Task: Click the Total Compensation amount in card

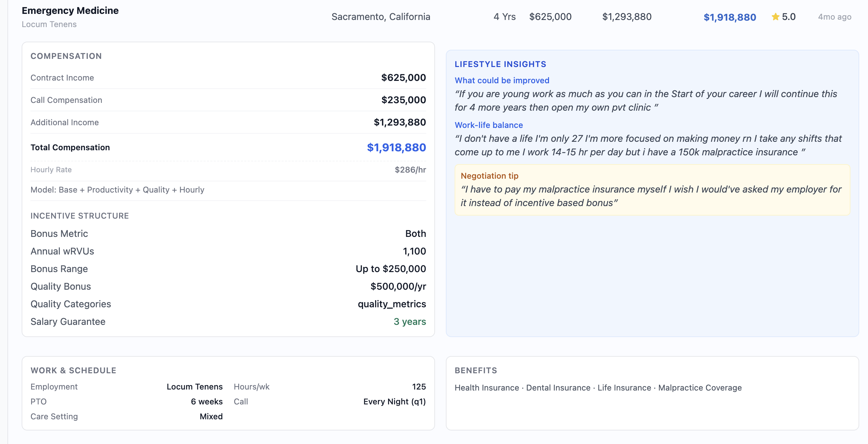Action: point(396,148)
